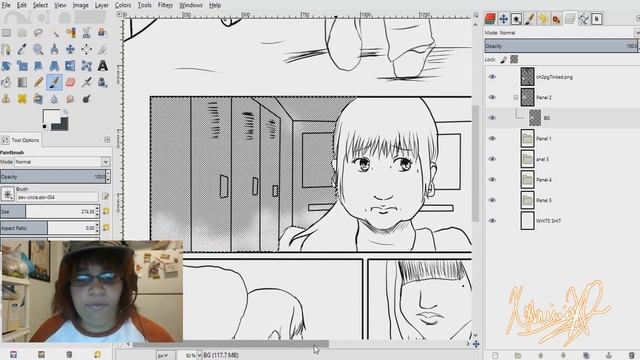This screenshot has width=640, height=360.
Task: Reset brush Aspect Ratio to default
Action: click(x=106, y=228)
